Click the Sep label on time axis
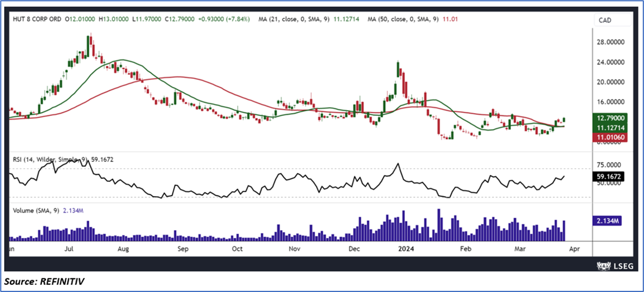Image resolution: width=644 pixels, height=292 pixels. 182,249
